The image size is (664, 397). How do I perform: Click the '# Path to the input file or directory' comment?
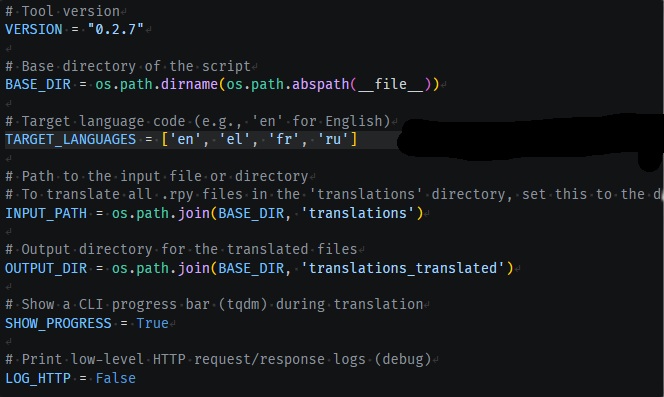157,176
